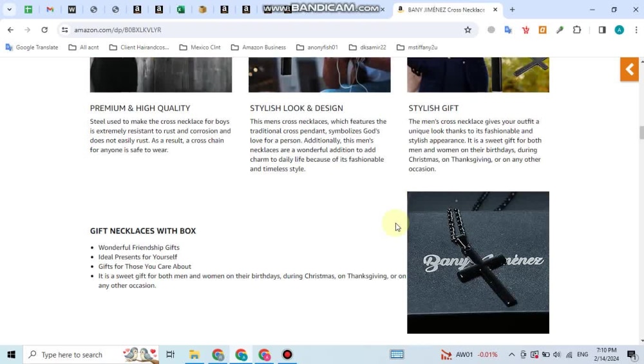The height and width of the screenshot is (364, 644).
Task: Click the Stylish Look & Design image
Action: point(319,75)
